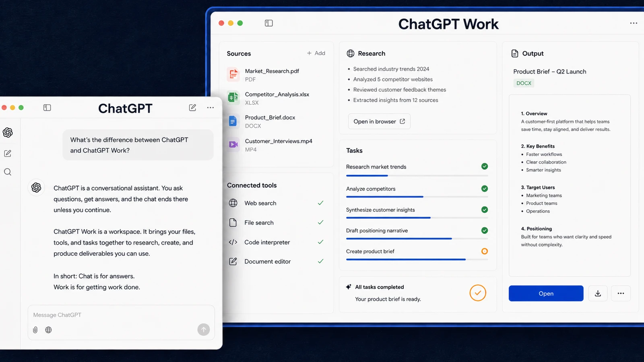
Task: Click ChatGPT logo in left sidebar
Action: 8,132
